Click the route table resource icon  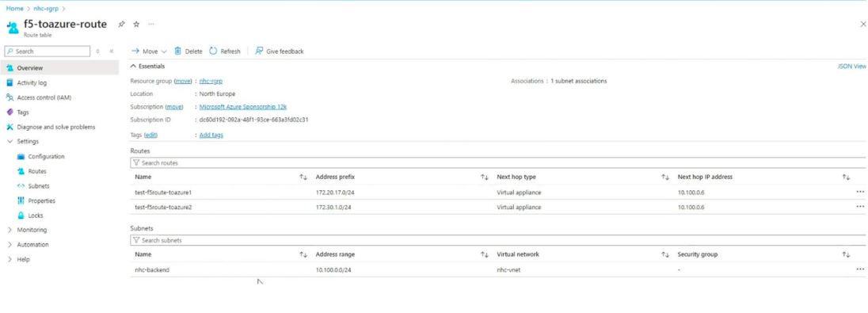coord(12,27)
